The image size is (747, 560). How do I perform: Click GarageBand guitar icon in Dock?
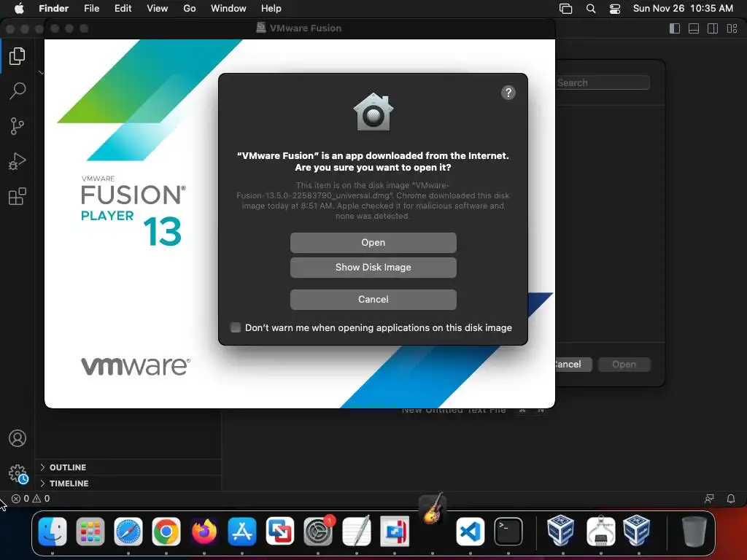tap(432, 510)
